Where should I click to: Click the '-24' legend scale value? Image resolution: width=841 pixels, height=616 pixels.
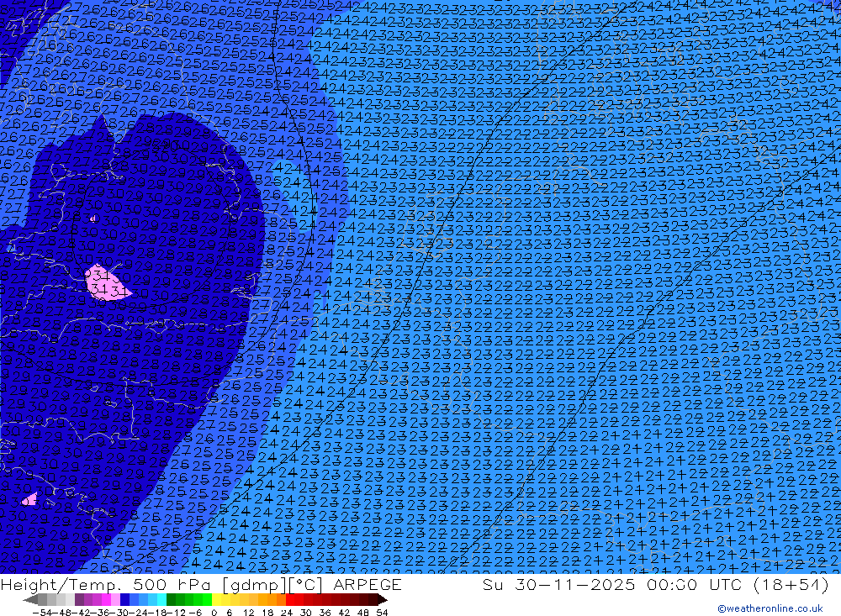click(x=140, y=613)
